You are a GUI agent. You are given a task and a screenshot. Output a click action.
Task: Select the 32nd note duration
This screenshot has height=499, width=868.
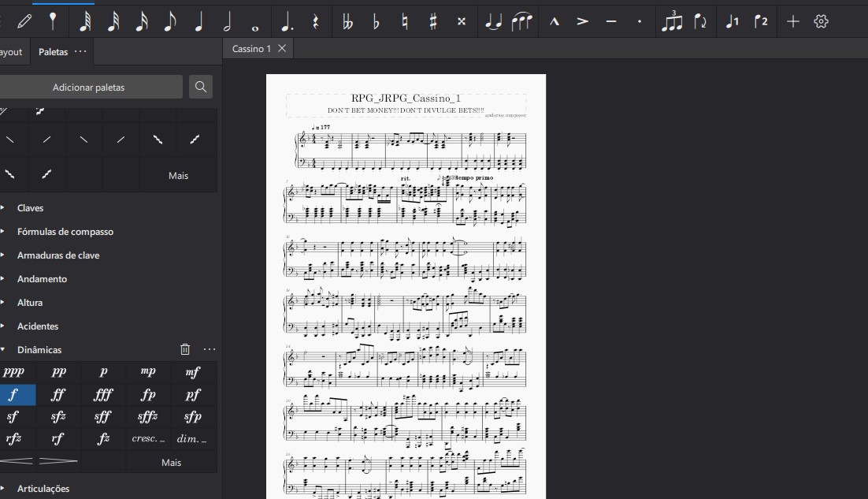coord(113,21)
